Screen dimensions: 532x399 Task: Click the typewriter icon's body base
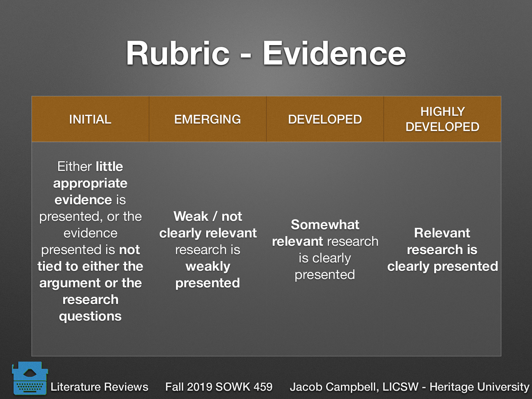point(30,392)
